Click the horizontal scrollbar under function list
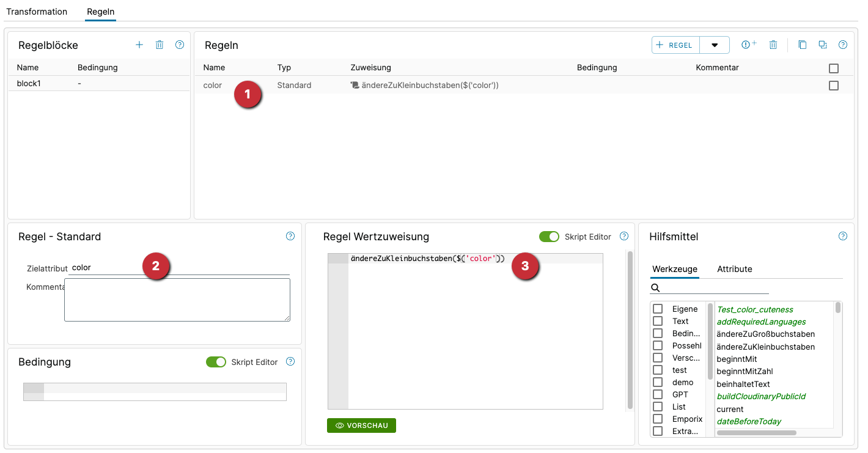Image resolution: width=868 pixels, height=453 pixels. 756,433
